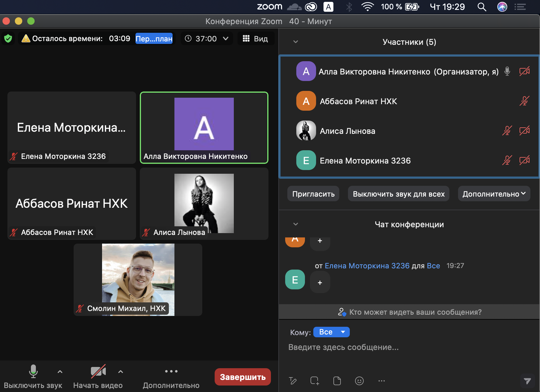Screen dimensions: 540x392
Task: Open the 'Пер...план' upgrade plan link
Action: 154,39
